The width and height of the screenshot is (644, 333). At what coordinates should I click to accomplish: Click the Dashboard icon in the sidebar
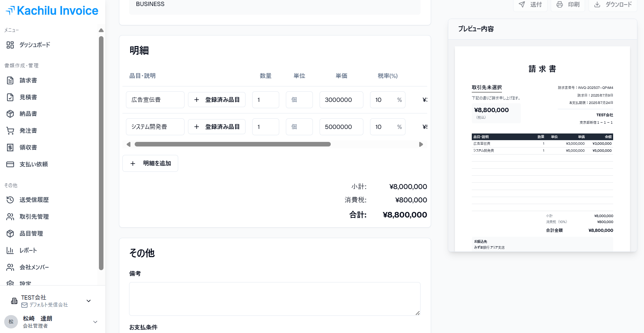(x=10, y=45)
